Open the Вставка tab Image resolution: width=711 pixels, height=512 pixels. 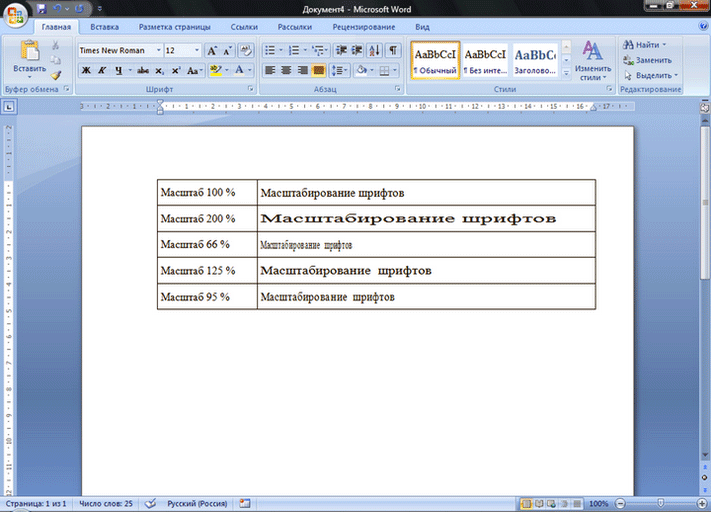(104, 27)
